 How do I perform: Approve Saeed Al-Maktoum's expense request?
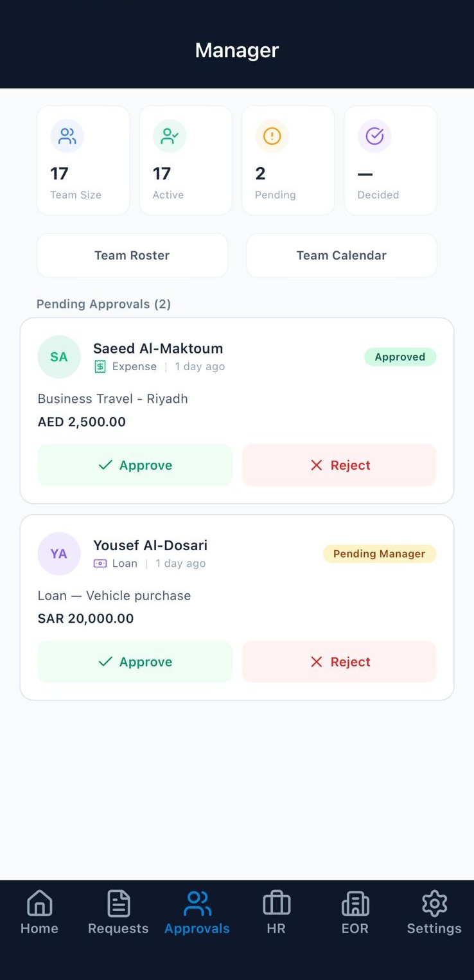pos(135,465)
